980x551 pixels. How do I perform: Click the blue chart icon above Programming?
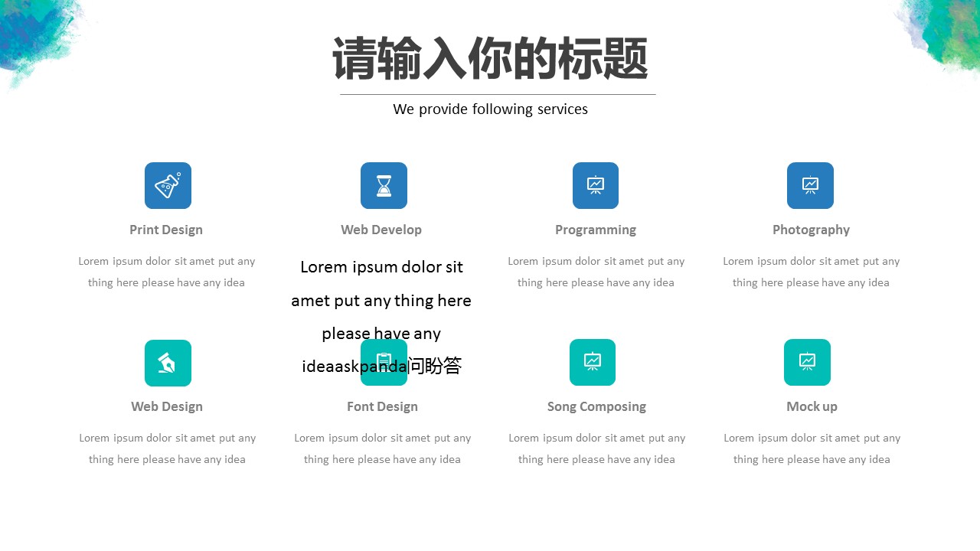596,185
